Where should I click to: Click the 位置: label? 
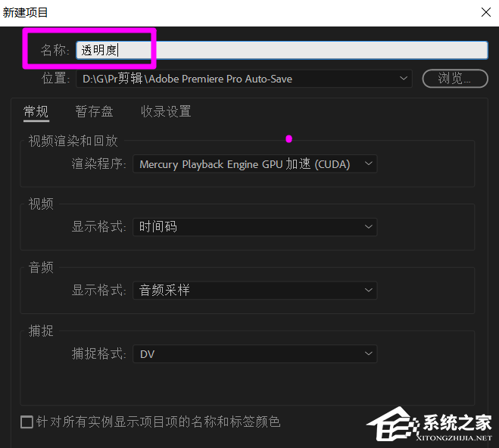56,78
